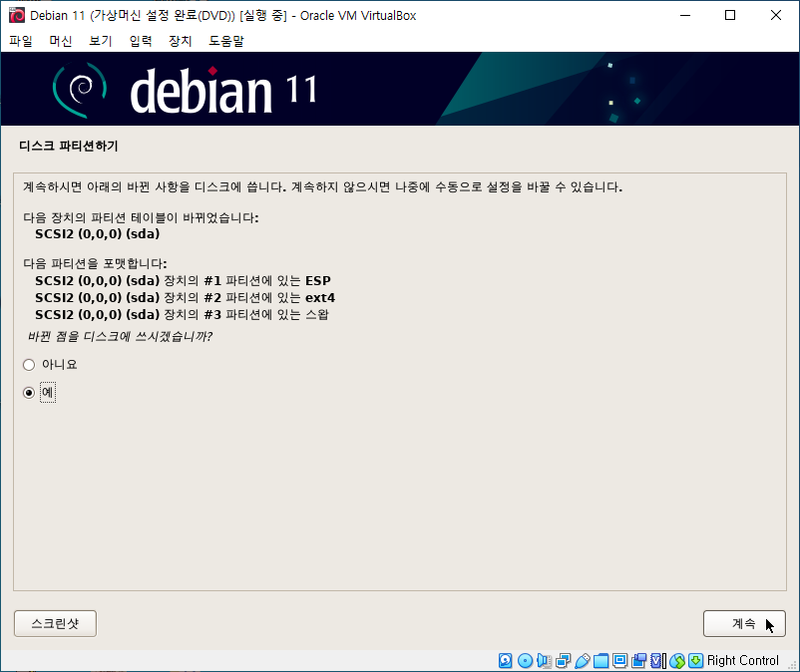Click the recording status icon

pyautogui.click(x=638, y=660)
